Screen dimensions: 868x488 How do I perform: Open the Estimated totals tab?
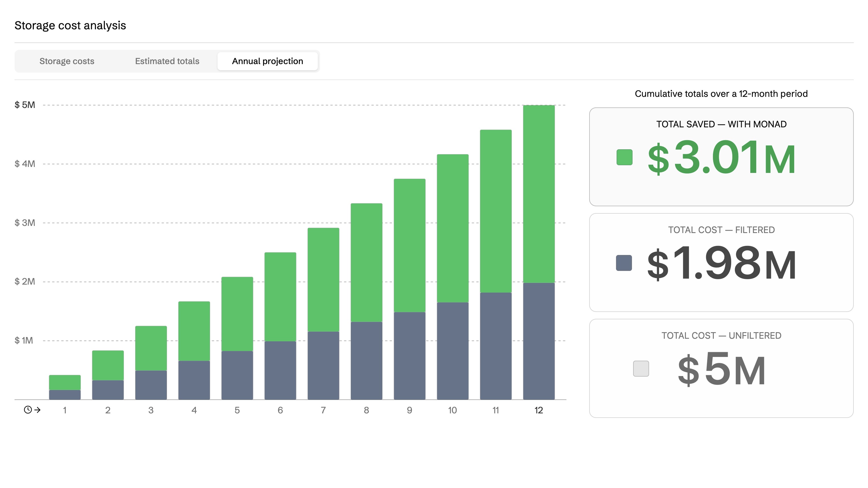click(x=167, y=61)
